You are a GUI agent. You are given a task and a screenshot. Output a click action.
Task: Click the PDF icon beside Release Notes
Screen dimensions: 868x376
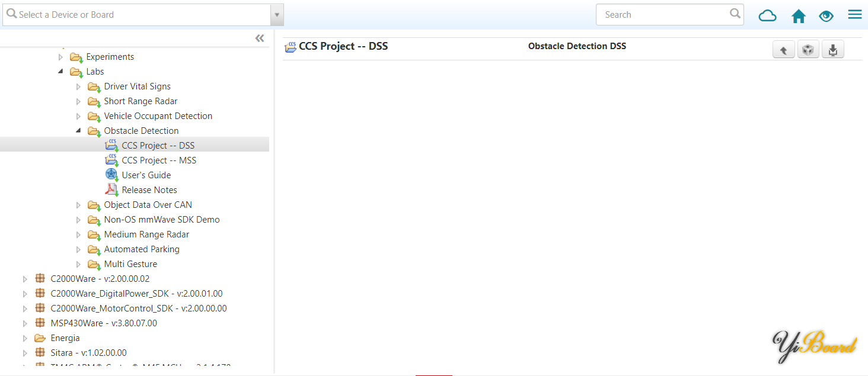click(111, 189)
